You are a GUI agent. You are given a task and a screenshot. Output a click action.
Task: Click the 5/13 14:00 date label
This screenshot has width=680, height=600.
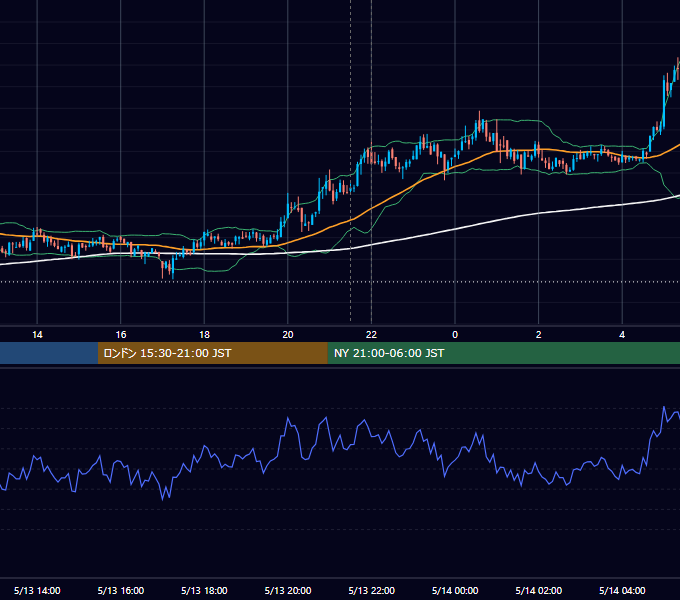pyautogui.click(x=37, y=590)
